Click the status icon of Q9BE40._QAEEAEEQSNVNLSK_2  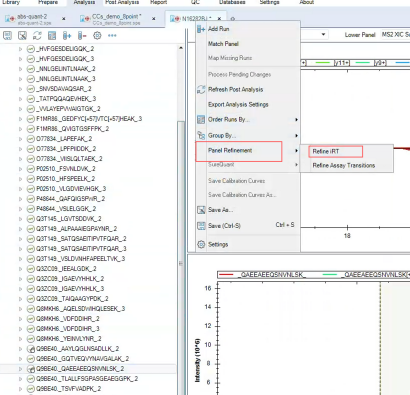coord(31,369)
